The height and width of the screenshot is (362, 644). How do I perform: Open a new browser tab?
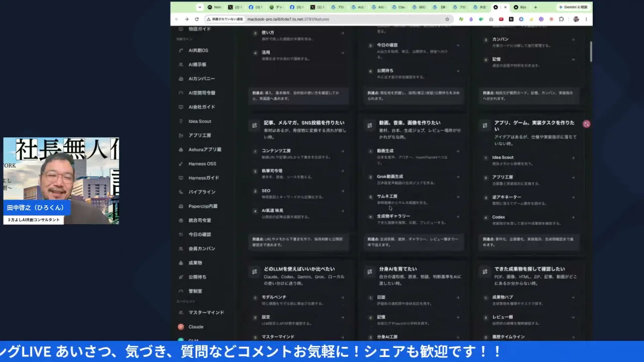535,7
